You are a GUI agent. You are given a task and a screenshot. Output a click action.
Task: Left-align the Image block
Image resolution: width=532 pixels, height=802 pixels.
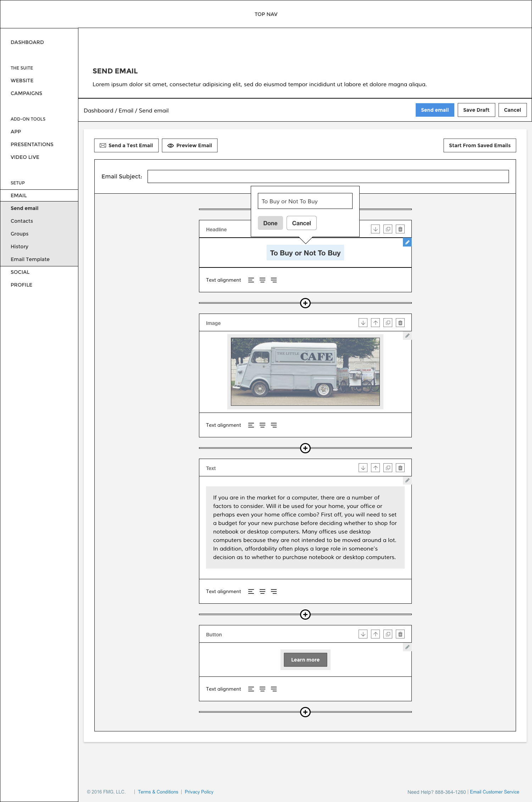251,425
